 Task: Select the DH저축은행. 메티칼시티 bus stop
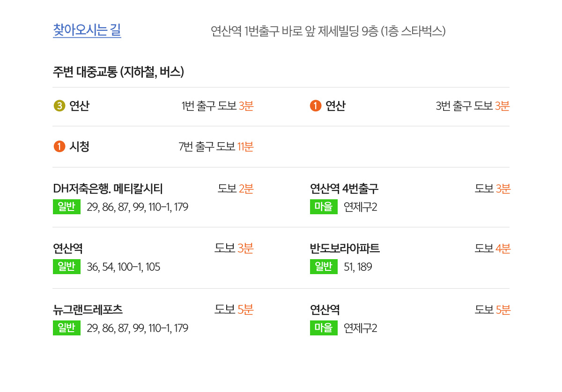[x=108, y=189]
